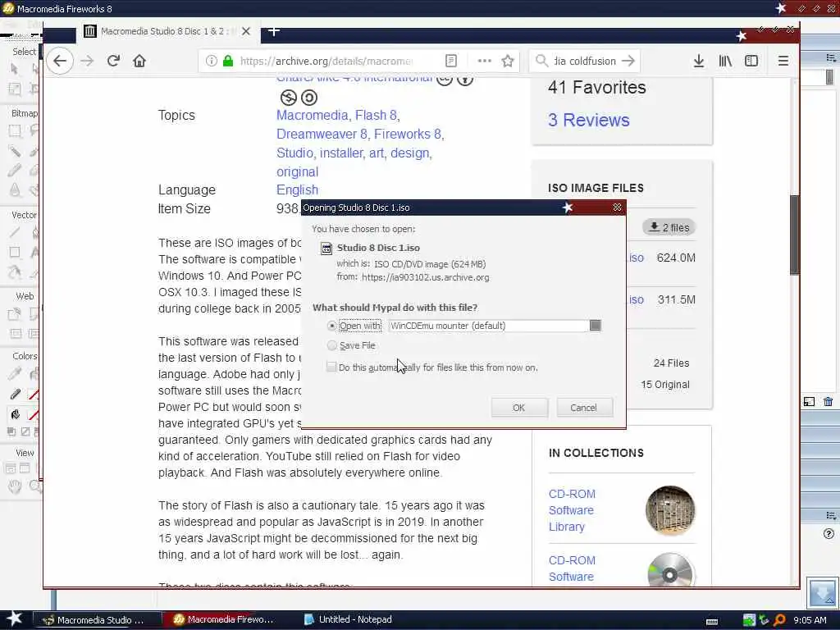This screenshot has height=630, width=840.
Task: Show site information icon in address bar
Action: point(212,61)
